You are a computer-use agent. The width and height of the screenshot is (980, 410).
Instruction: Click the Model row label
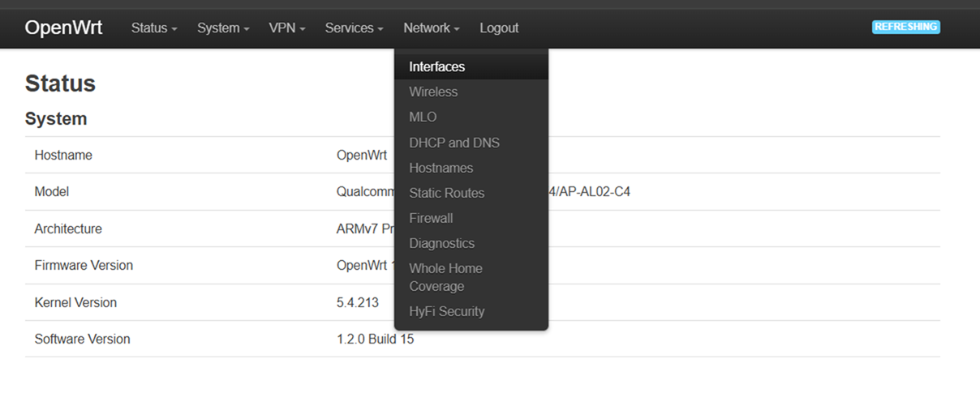coord(52,192)
